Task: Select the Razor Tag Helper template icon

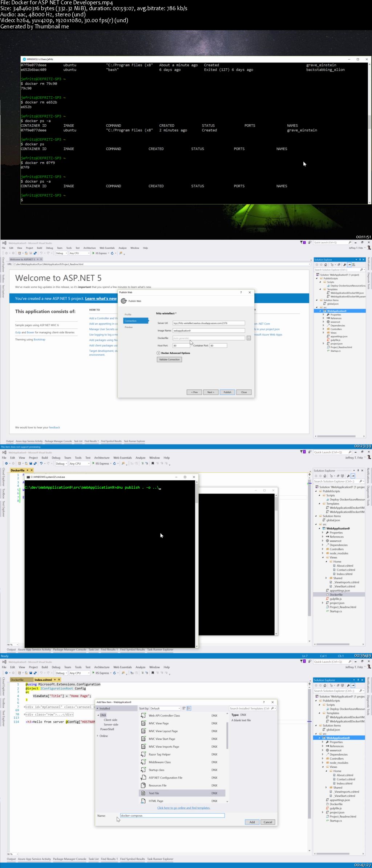Action: pos(143,755)
